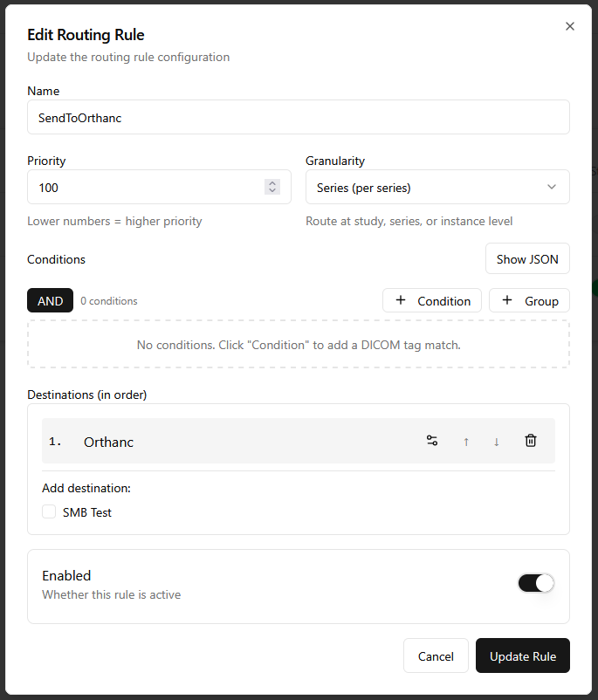The image size is (598, 700).
Task: Click the plus icon on Condition button
Action: click(x=400, y=300)
